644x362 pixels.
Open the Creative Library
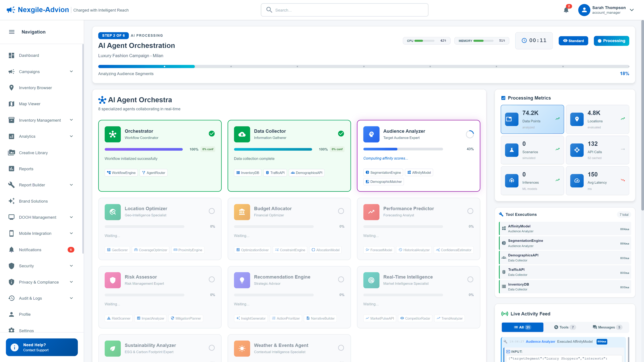pos(33,152)
